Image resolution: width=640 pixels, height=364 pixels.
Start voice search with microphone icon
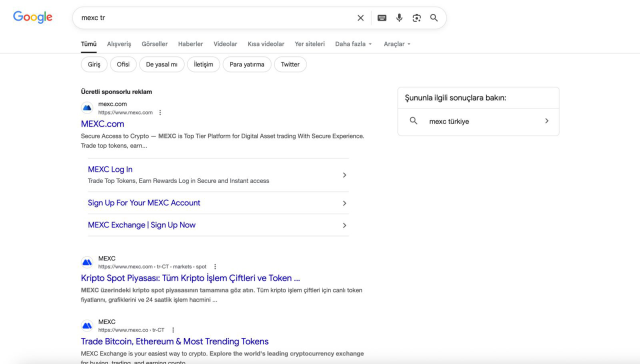399,18
